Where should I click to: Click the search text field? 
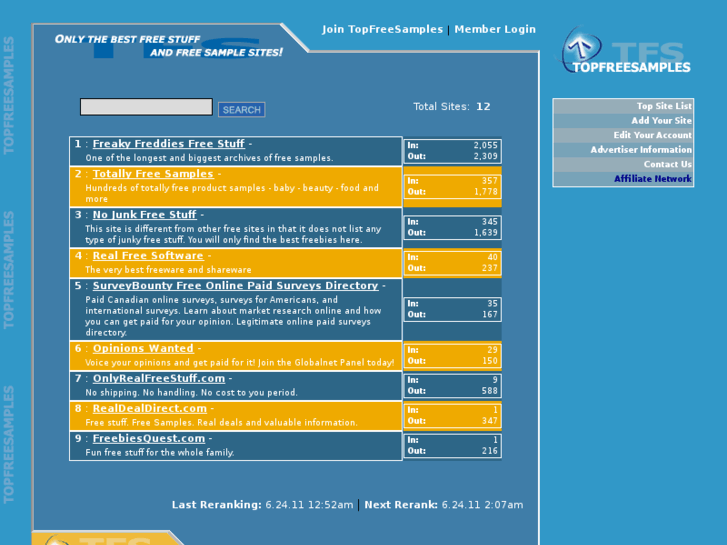tap(146, 107)
